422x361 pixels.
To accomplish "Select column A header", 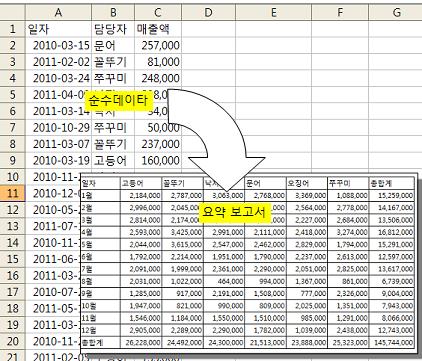I will 58,13.
